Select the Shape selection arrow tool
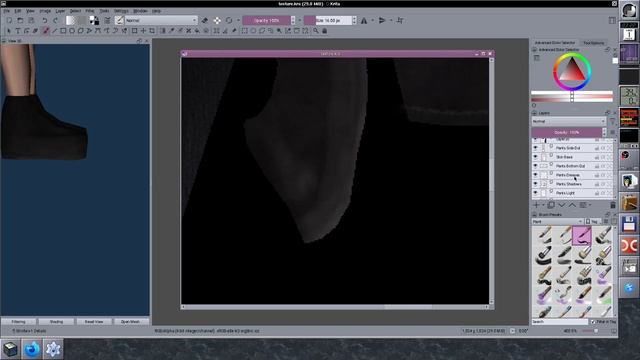640x360 pixels. (x=9, y=31)
